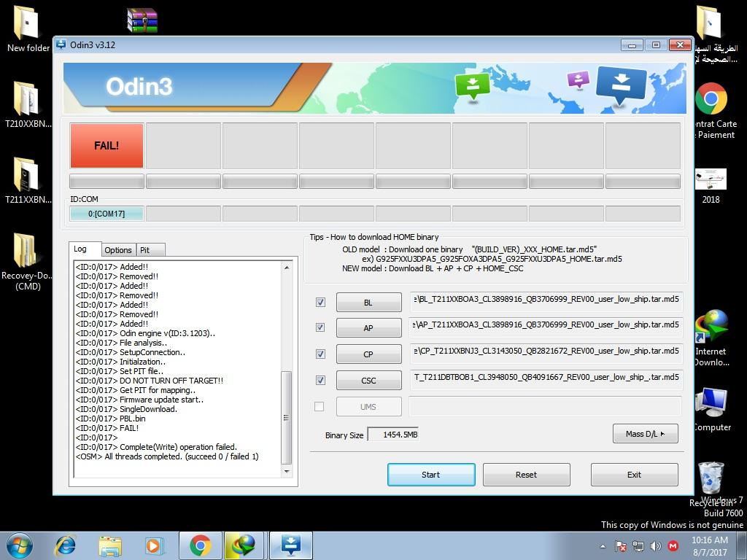Viewport: 747px width, 560px height.
Task: Click log line 'Odin engine v(ID:3.1203)..'
Action: (145, 332)
